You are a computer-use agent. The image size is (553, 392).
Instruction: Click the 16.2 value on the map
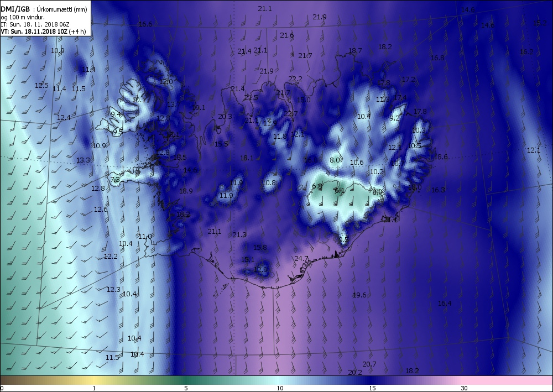(526, 52)
